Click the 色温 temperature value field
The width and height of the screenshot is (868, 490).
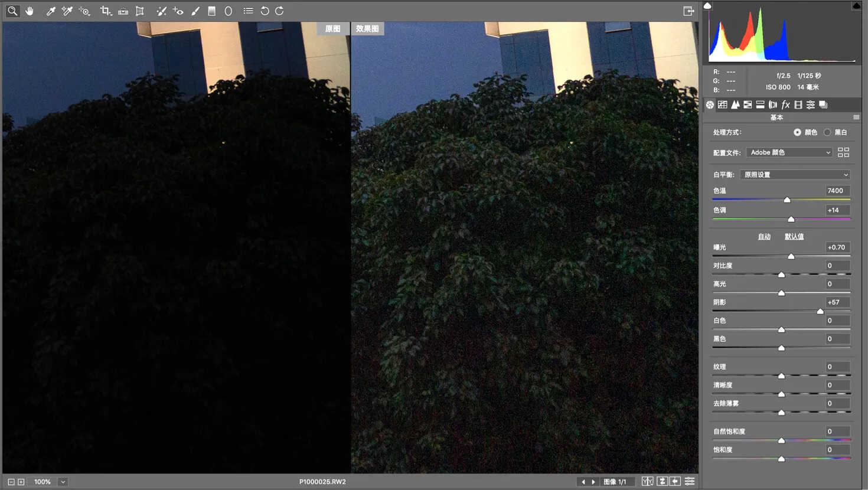tap(838, 191)
